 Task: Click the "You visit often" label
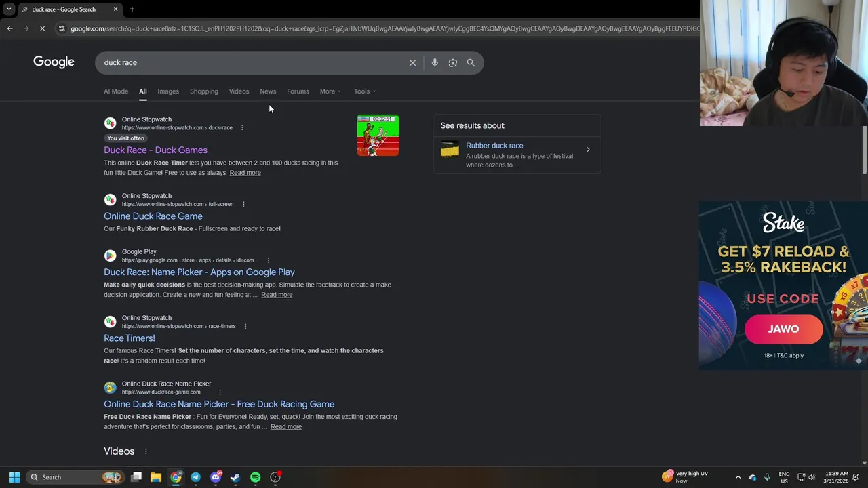point(125,138)
